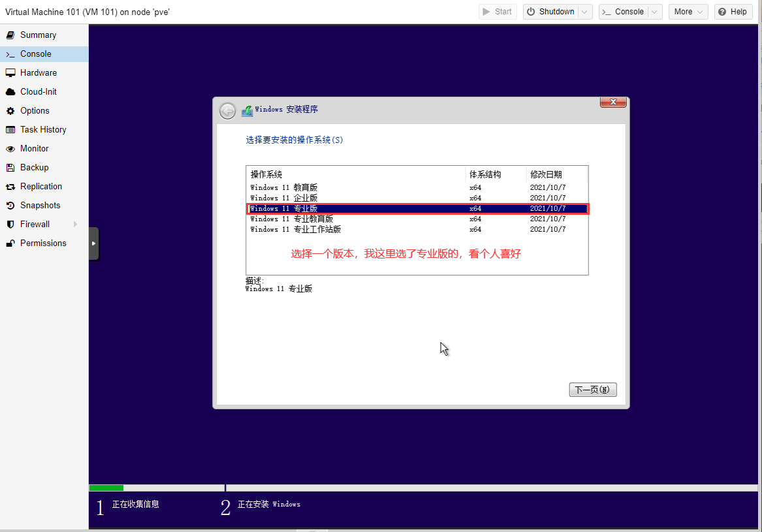This screenshot has height=532, width=762.
Task: Close the Windows setup dialog
Action: tap(613, 102)
